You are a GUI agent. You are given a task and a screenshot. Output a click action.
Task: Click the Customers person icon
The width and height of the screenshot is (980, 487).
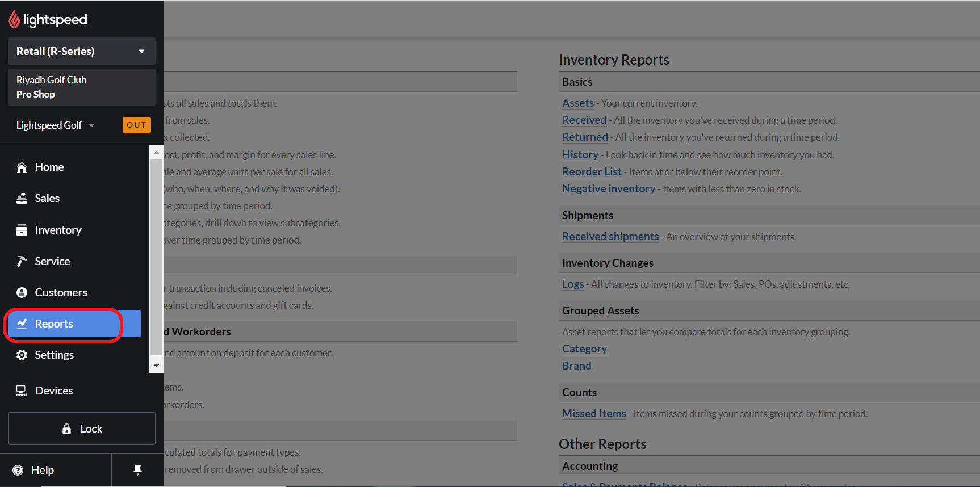pyautogui.click(x=22, y=292)
